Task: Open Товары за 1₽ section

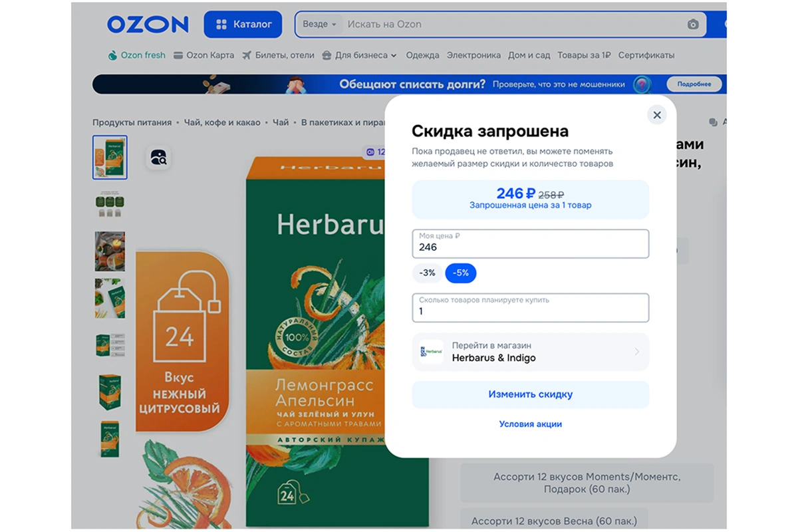Action: 584,55
